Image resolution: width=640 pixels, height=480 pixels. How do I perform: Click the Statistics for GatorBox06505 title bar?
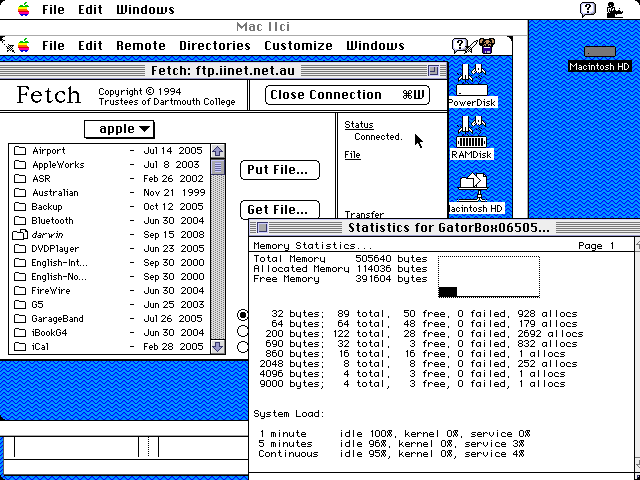445,227
